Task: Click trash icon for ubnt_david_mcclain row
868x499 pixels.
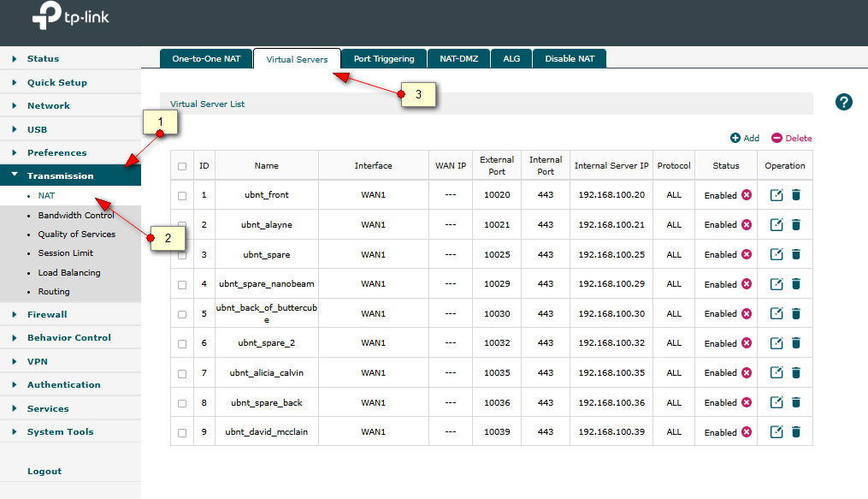Action: [x=796, y=432]
